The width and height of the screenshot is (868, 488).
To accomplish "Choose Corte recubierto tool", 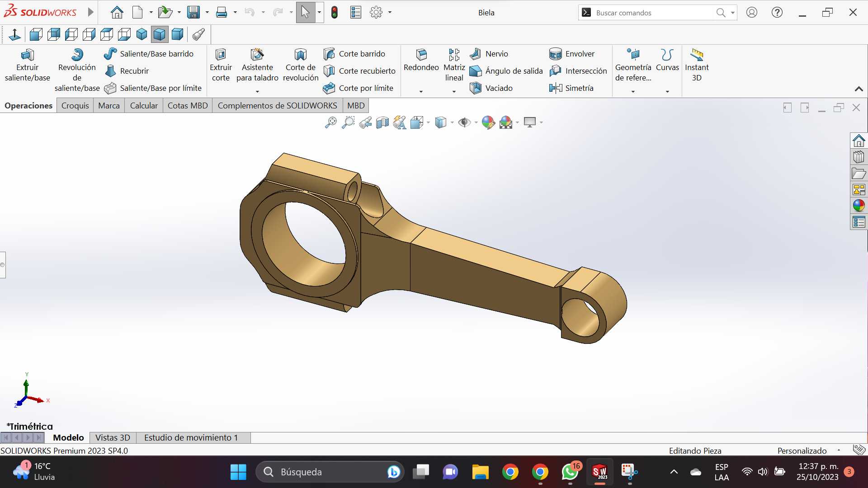I will pos(359,71).
